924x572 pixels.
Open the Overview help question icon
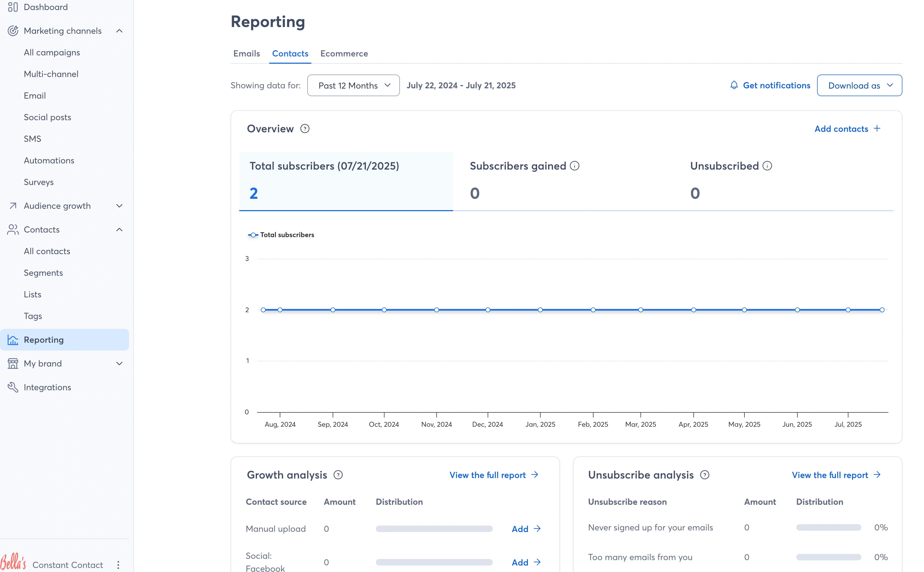tap(305, 129)
